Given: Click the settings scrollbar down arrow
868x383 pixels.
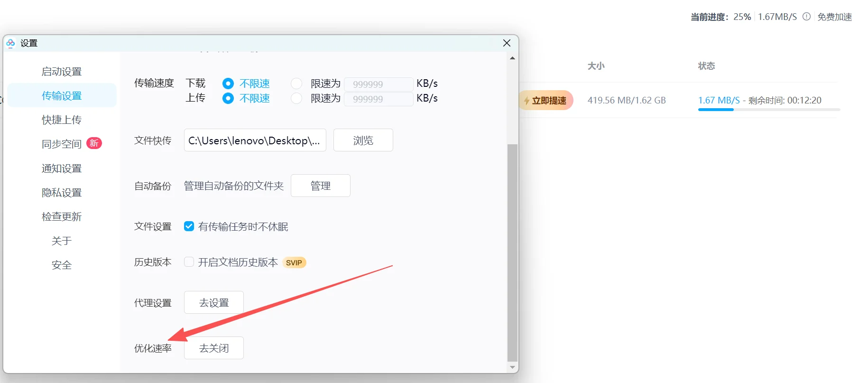Looking at the screenshot, I should click(512, 367).
